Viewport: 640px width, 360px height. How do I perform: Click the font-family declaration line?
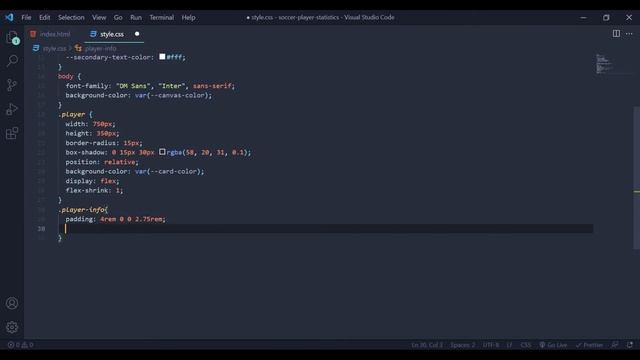click(150, 86)
